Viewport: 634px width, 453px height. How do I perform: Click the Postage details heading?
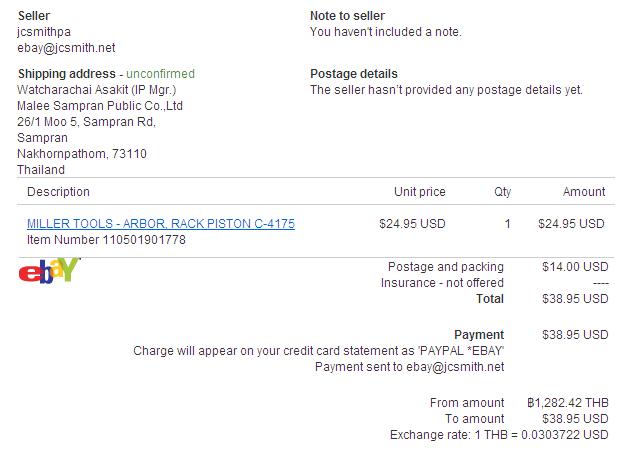[354, 74]
